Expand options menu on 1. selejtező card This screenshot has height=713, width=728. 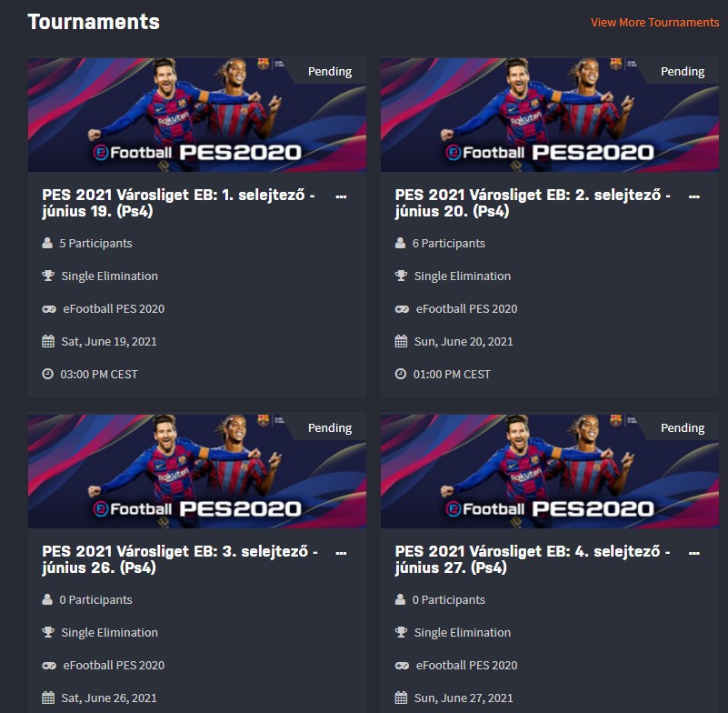click(x=341, y=196)
